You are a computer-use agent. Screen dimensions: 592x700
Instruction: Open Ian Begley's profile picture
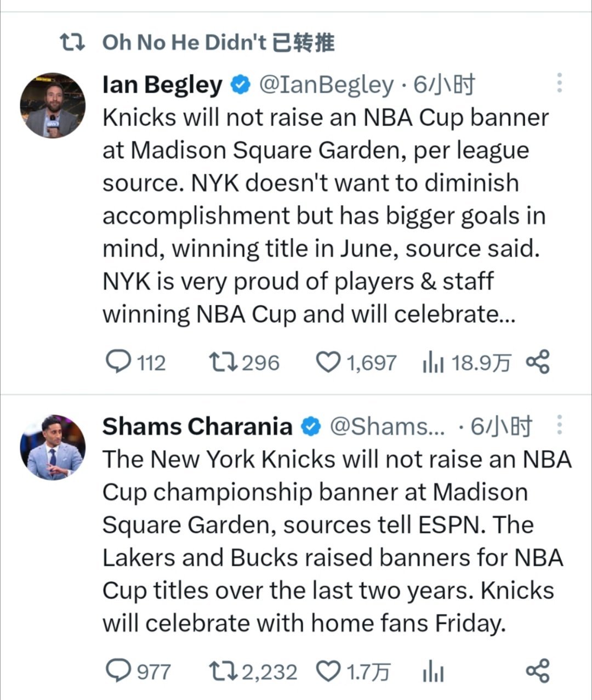tap(53, 105)
